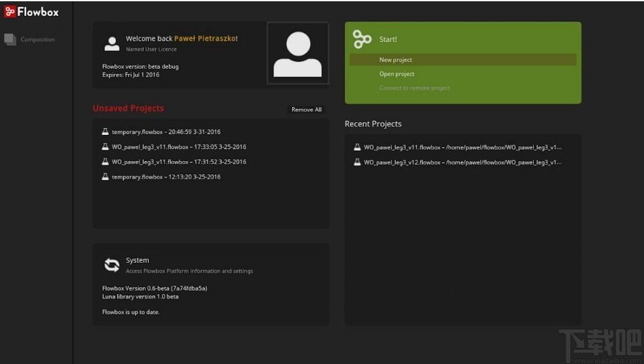644x364 pixels.
Task: Click the Flowbox is up to date status
Action: coord(130,312)
